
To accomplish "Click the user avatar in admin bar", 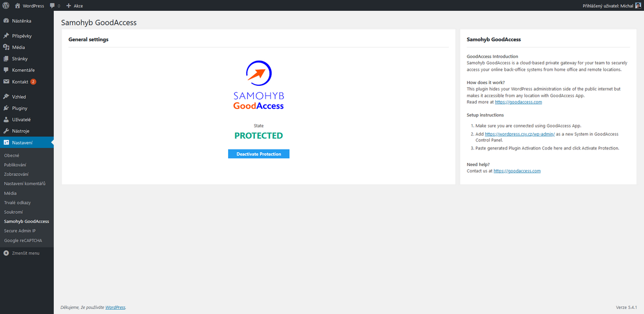I will pyautogui.click(x=638, y=5).
